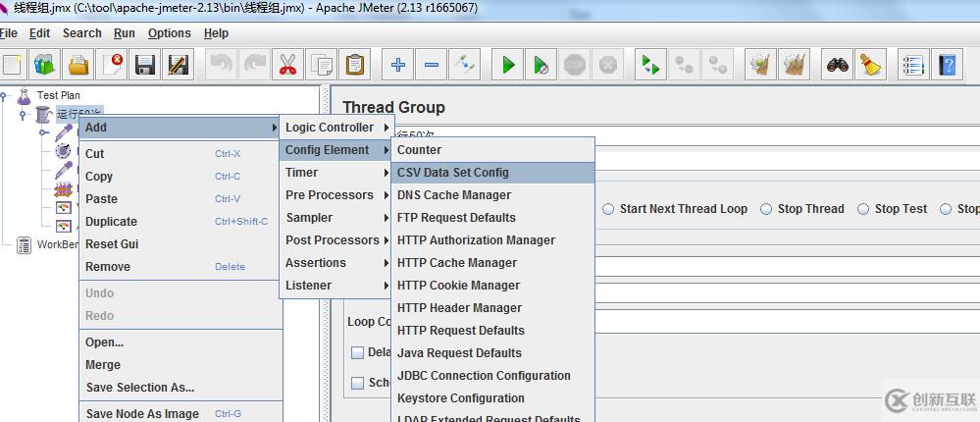Viewport: 980px width, 422px height.
Task: Collapse the Test Plan tree node
Action: pyautogui.click(x=4, y=95)
